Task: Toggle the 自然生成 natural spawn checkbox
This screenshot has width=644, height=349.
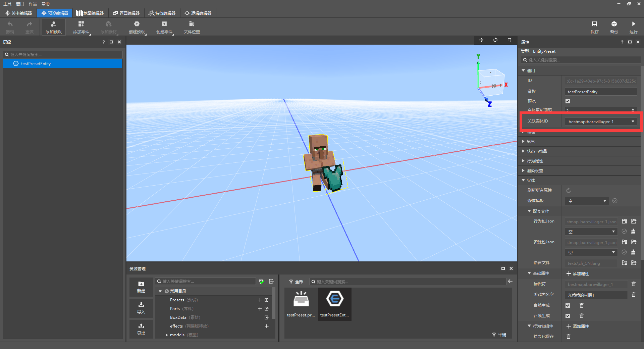Action: (x=568, y=305)
